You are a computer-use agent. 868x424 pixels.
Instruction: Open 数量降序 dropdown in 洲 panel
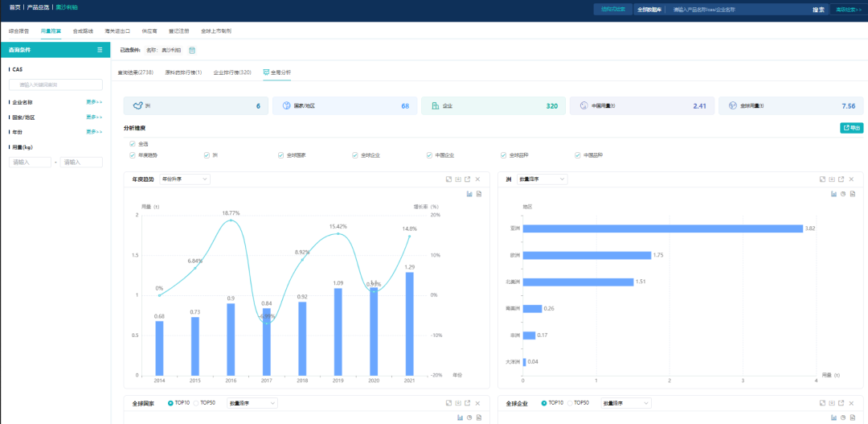tap(542, 179)
